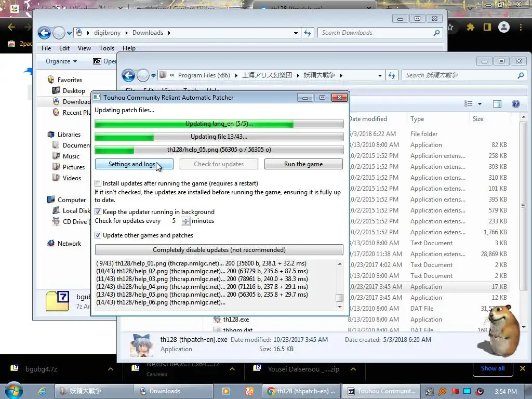Go forward in the 妖精大戦争 explorer window
Viewport: 532px width, 399px height.
pyautogui.click(x=143, y=75)
